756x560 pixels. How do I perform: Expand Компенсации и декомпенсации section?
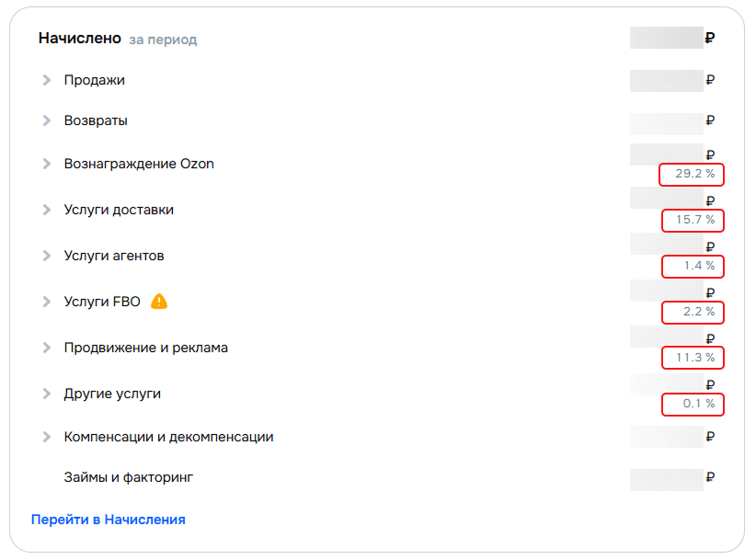(x=46, y=437)
